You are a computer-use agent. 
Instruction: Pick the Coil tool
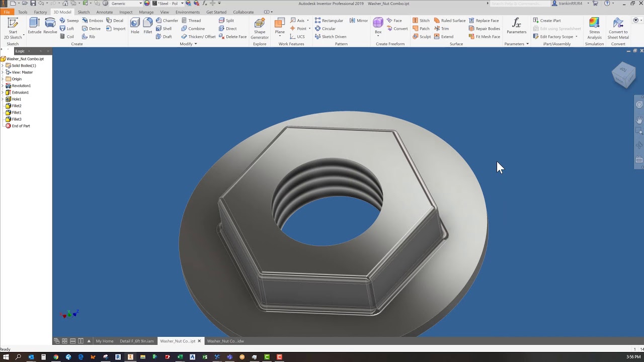pyautogui.click(x=67, y=37)
